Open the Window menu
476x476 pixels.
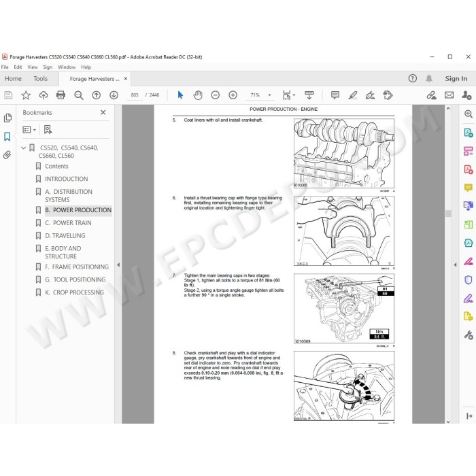(67, 67)
